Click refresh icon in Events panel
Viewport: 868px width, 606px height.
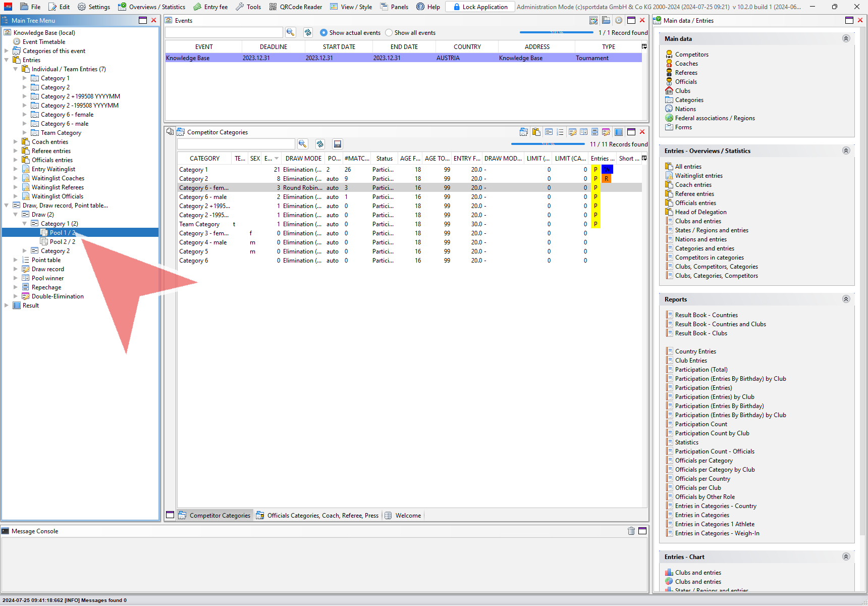pyautogui.click(x=308, y=32)
